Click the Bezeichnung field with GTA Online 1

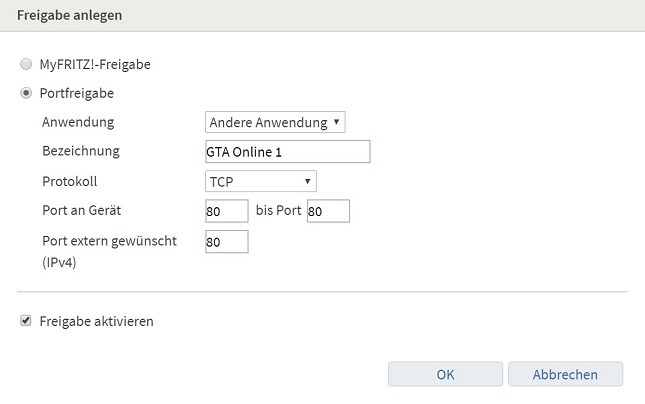point(286,152)
